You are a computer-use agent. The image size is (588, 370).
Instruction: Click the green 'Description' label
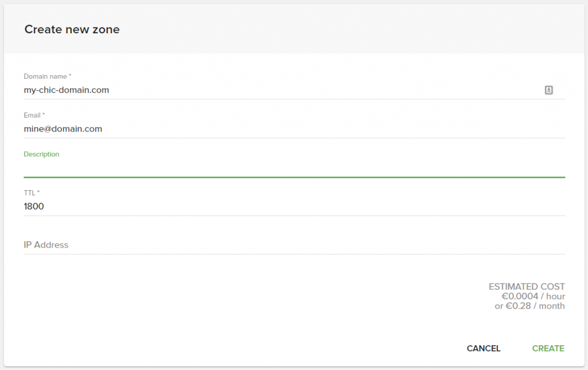(x=41, y=154)
